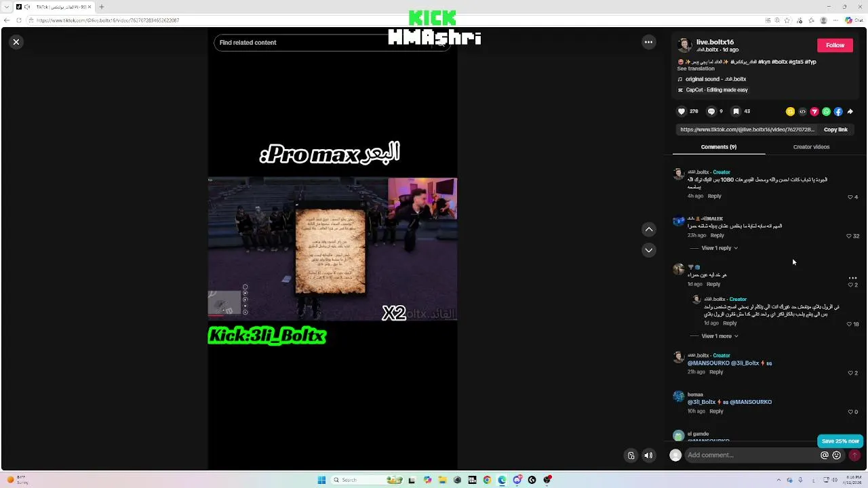This screenshot has height=488, width=868.
Task: Close the TikTok browser tab
Action: pyautogui.click(x=90, y=7)
